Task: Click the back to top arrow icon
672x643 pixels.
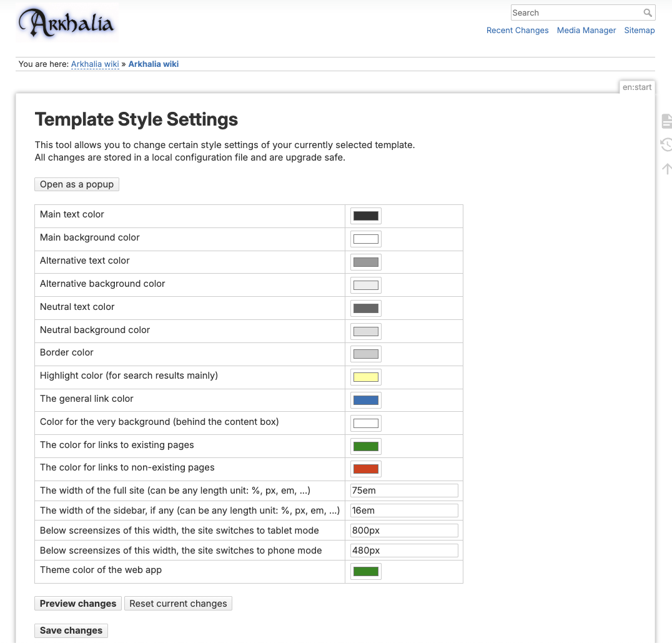Action: pyautogui.click(x=666, y=169)
